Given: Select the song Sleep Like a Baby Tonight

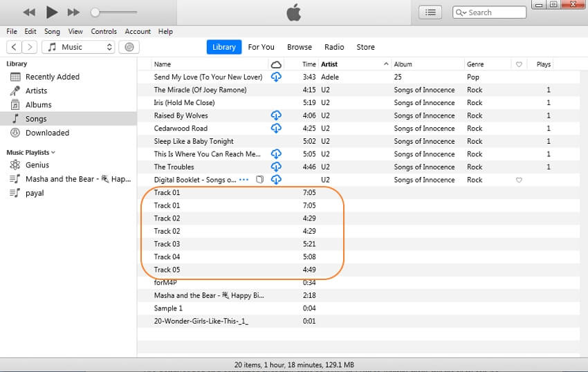Looking at the screenshot, I should click(x=358, y=141).
